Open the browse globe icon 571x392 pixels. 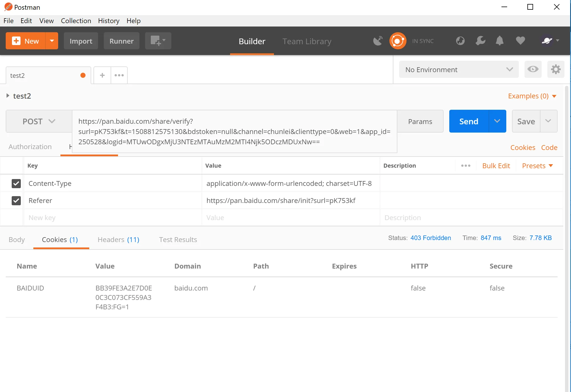tap(460, 41)
